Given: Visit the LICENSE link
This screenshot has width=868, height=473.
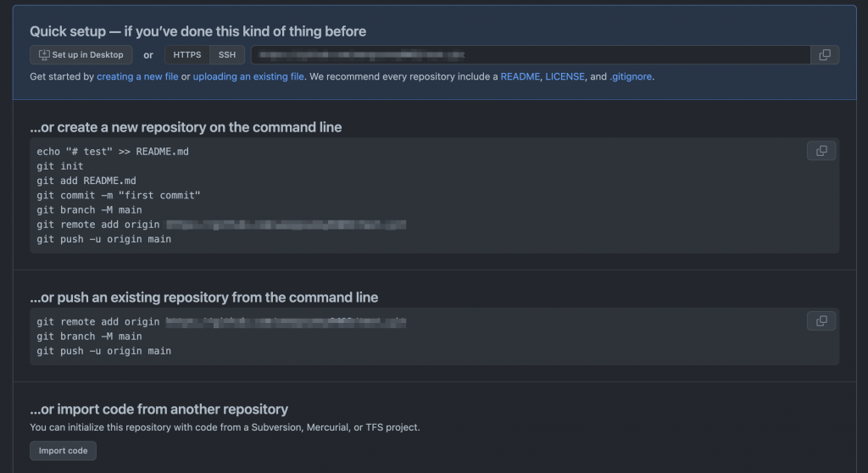Looking at the screenshot, I should 565,76.
